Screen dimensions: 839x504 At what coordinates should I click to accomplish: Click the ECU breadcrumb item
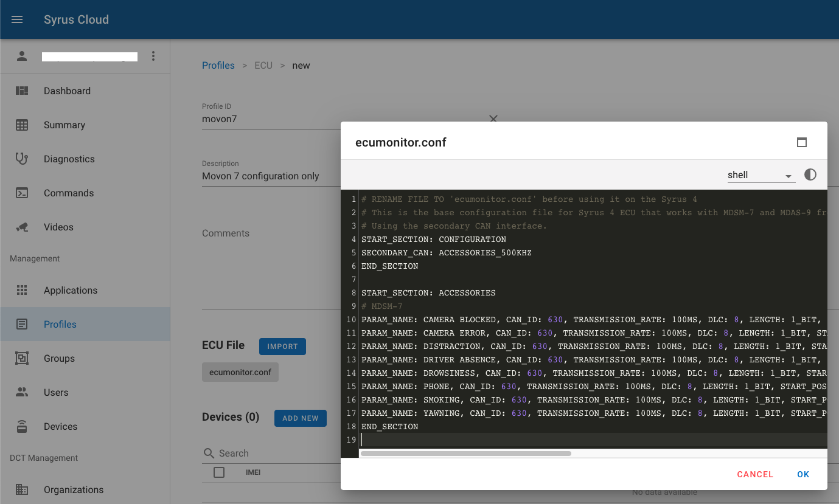pos(263,65)
